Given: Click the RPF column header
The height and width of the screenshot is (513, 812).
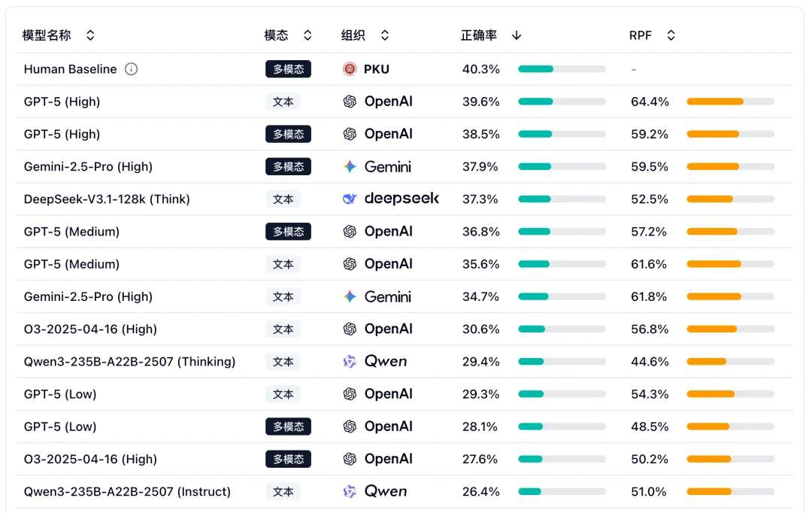Looking at the screenshot, I should click(x=639, y=35).
